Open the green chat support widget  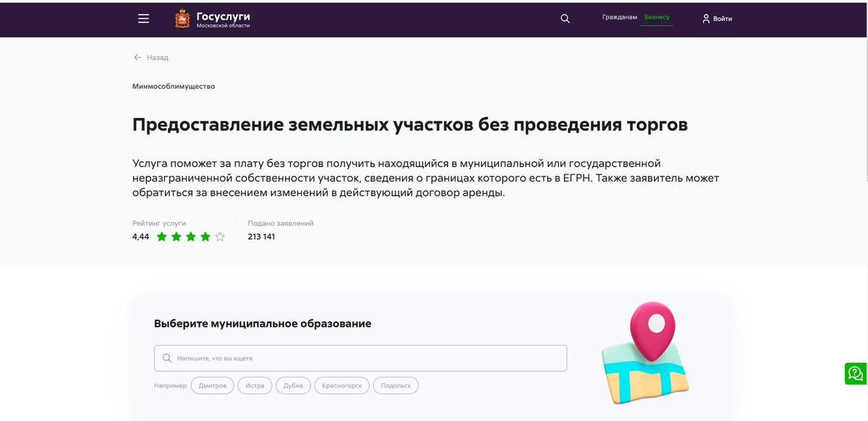(856, 373)
